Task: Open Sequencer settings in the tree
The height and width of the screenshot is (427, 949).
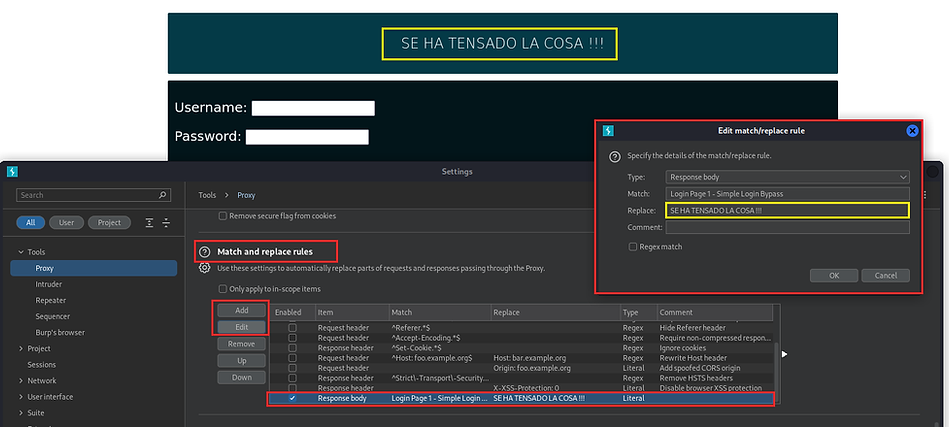Action: (x=53, y=316)
